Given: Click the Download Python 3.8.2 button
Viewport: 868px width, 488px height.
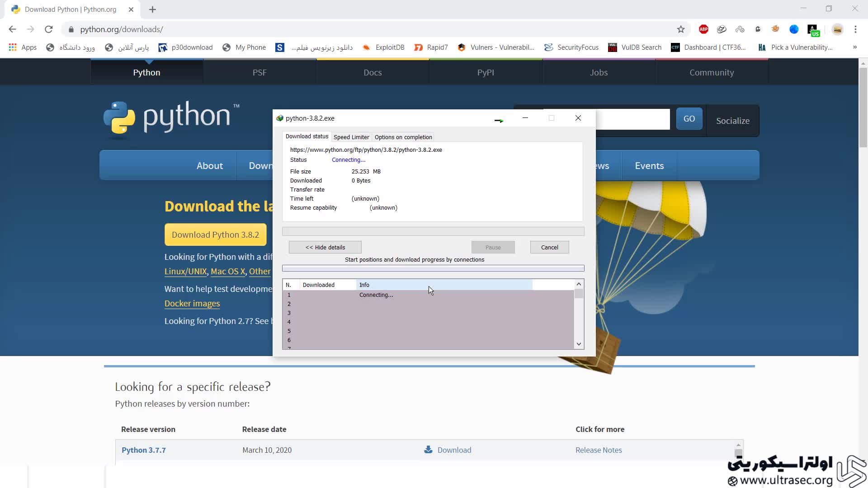Looking at the screenshot, I should [x=215, y=235].
